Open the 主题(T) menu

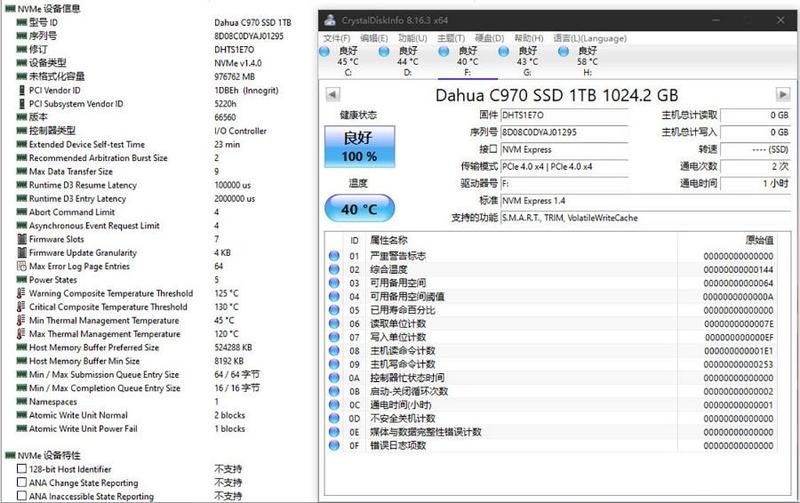tap(451, 38)
